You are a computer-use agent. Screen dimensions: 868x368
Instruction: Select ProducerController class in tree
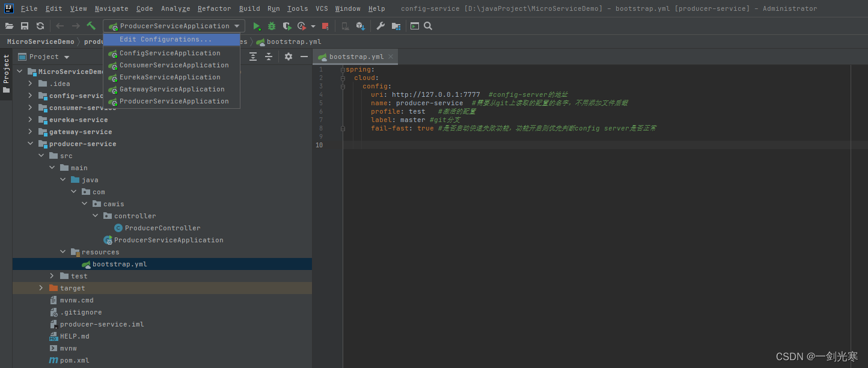(162, 228)
